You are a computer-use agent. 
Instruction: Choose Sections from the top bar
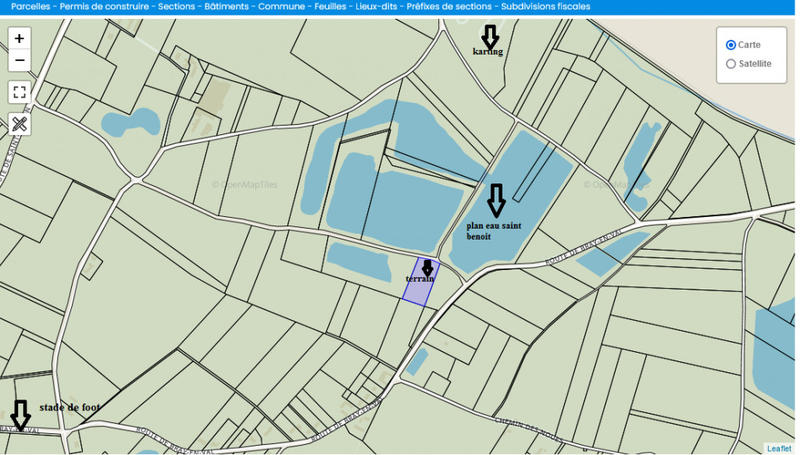[178, 6]
